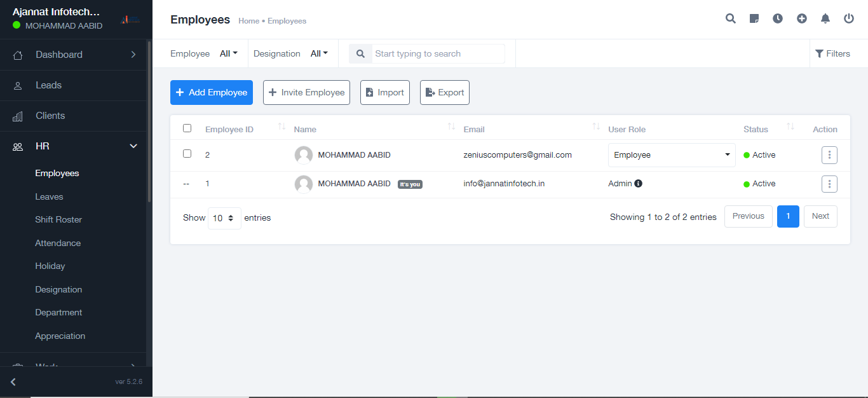868x398 pixels.
Task: Click the plus circle quick-add icon
Action: point(802,18)
